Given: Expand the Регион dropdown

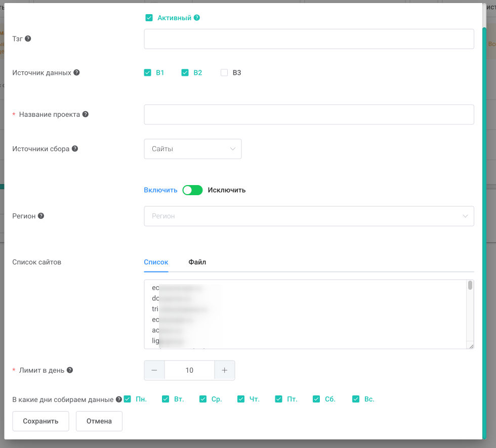Looking at the screenshot, I should click(x=309, y=216).
